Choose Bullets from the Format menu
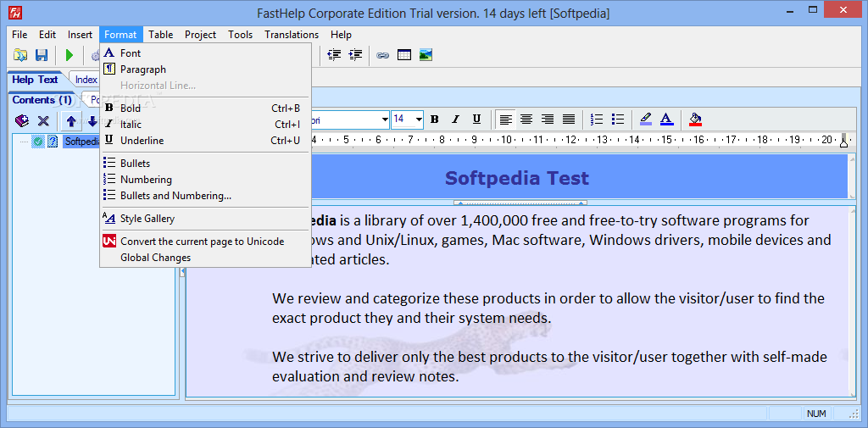 (x=205, y=164)
